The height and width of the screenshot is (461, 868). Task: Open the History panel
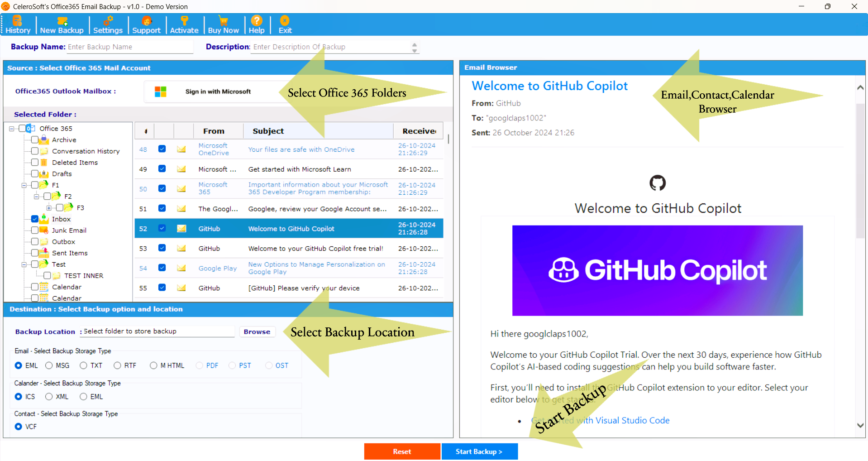coord(17,24)
